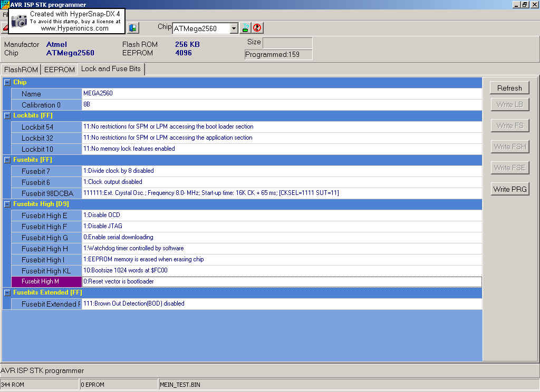The height and width of the screenshot is (392, 540).
Task: Switch to the EEPROM tab
Action: (x=59, y=70)
